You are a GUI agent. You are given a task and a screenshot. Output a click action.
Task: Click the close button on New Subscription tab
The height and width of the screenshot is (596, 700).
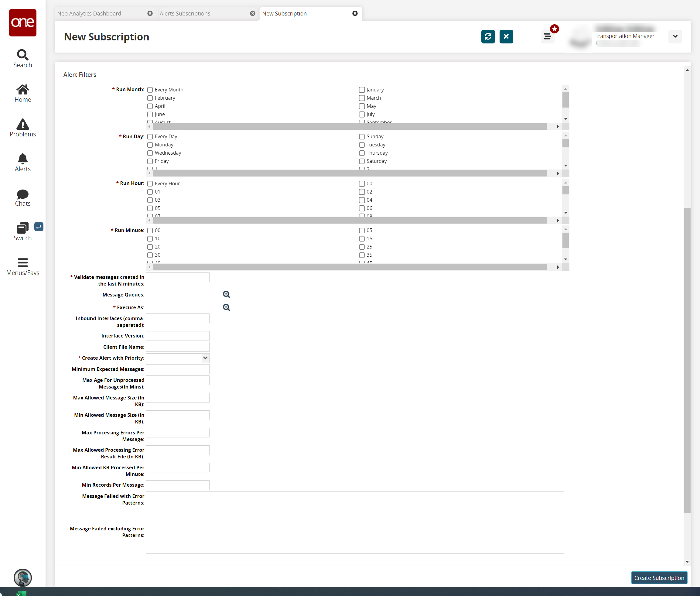[356, 13]
